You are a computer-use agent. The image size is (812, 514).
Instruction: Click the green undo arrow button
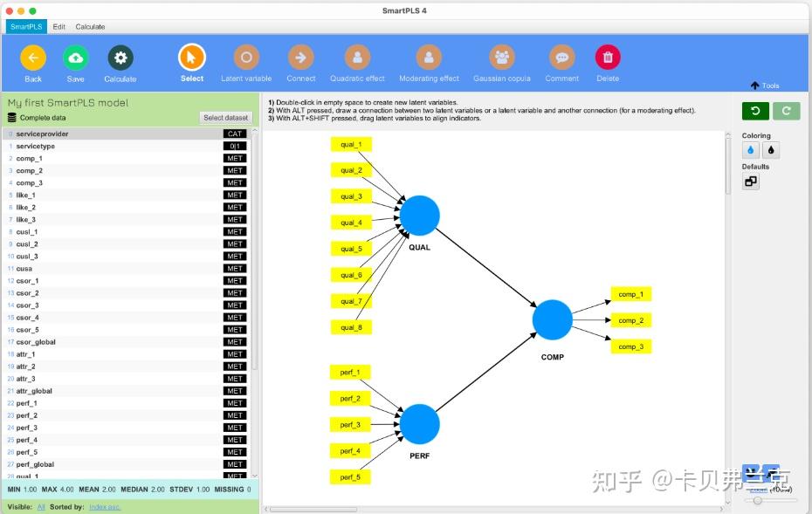point(756,111)
